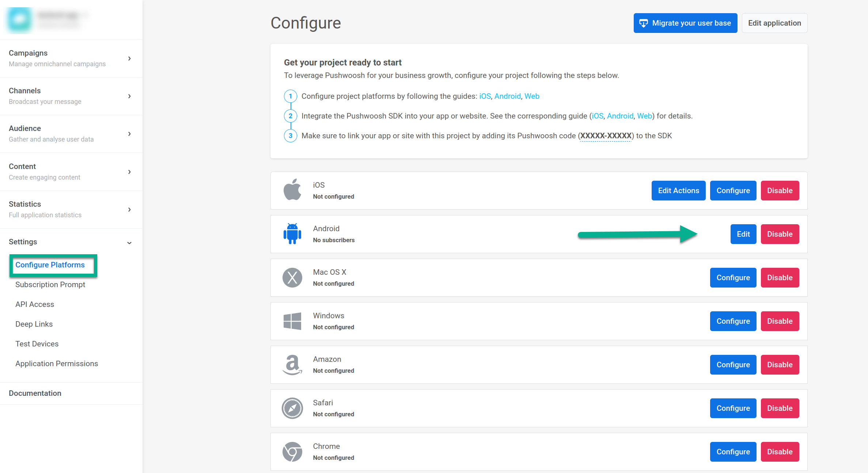The width and height of the screenshot is (868, 473).
Task: Expand the Channels menu chevron
Action: (129, 96)
